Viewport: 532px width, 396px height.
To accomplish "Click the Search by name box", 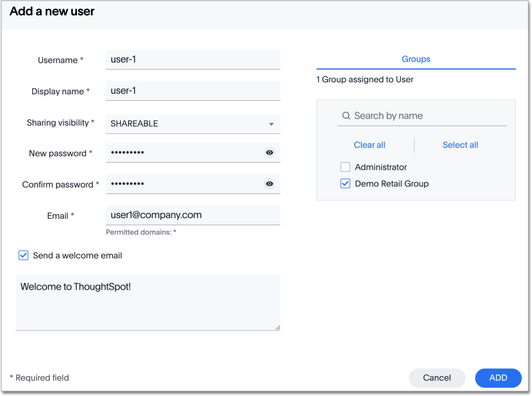I will point(427,116).
